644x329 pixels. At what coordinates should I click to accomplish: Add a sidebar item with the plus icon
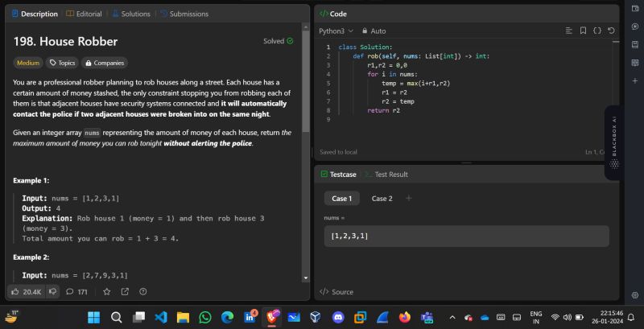(x=635, y=80)
